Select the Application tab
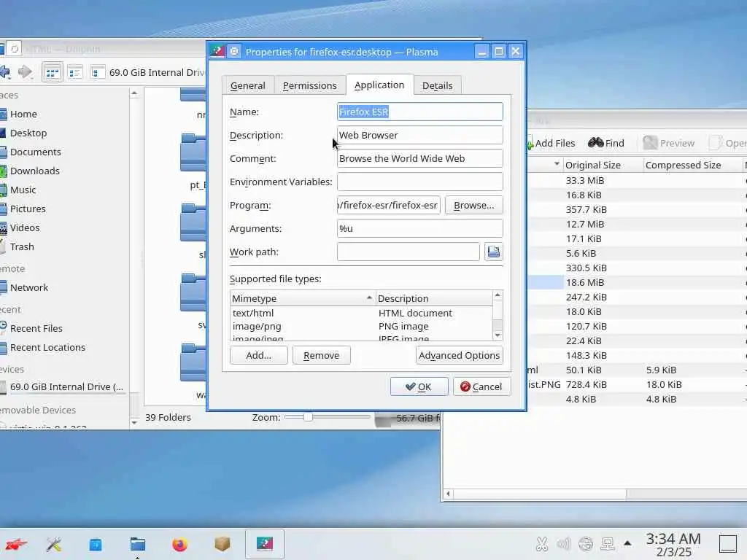The image size is (747, 560). point(379,85)
